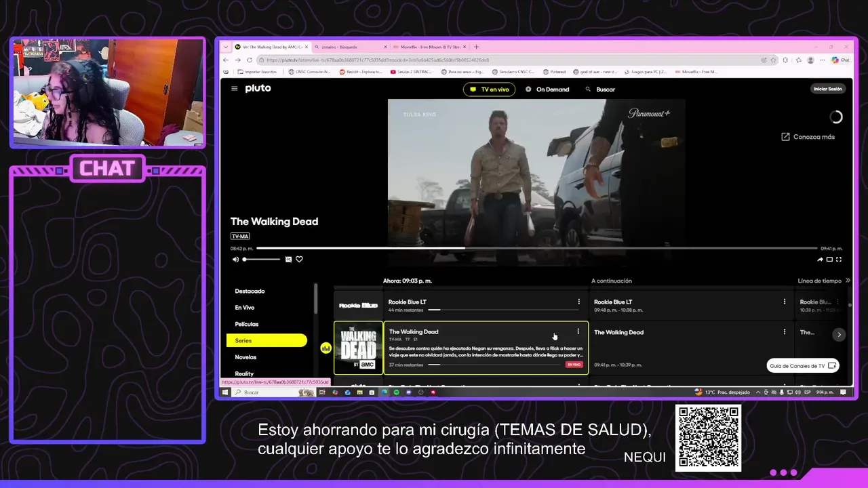Open options for current Rookie Blue LT
The height and width of the screenshot is (488, 868).
pos(578,302)
